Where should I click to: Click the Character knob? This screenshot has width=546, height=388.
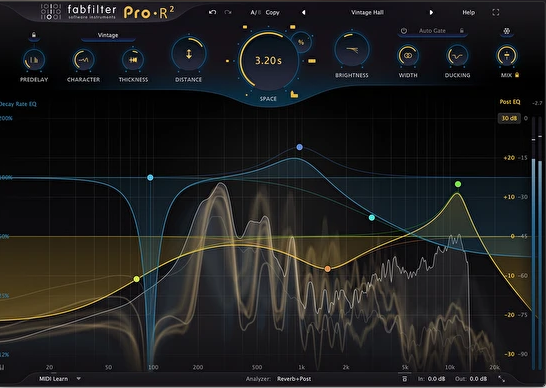click(x=83, y=60)
